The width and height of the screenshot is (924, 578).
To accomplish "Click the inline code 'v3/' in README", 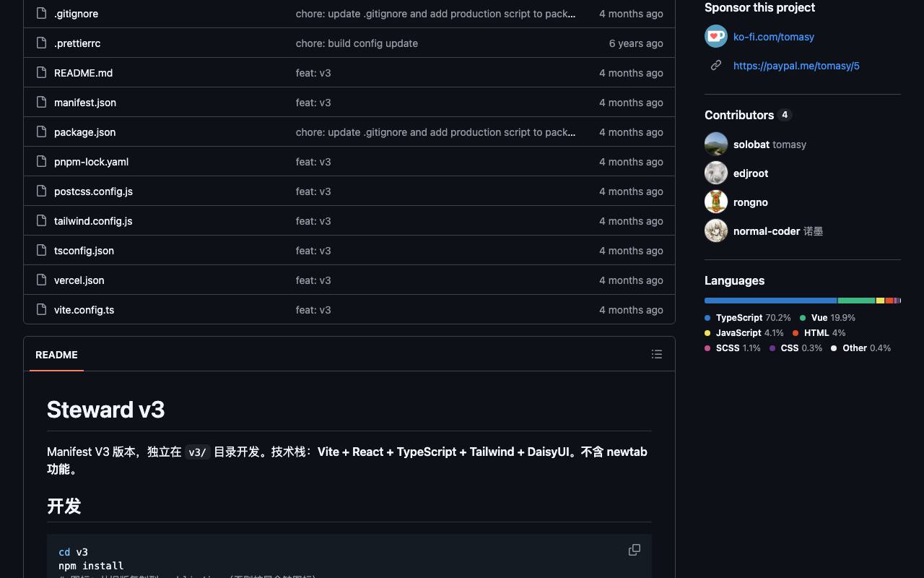I will (x=197, y=452).
